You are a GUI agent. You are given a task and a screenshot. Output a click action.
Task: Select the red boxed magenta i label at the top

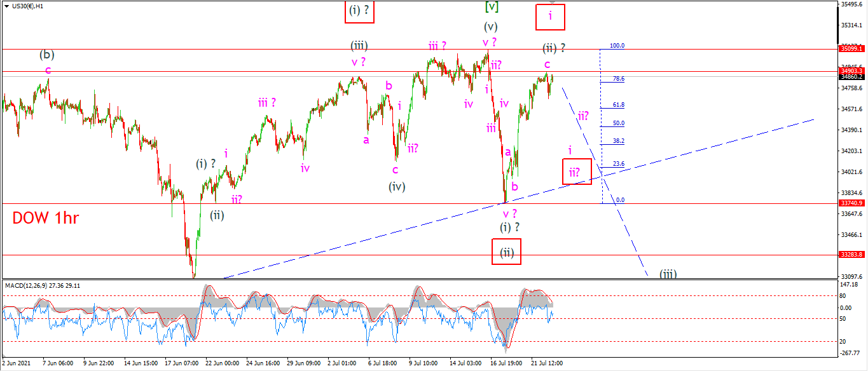(551, 17)
